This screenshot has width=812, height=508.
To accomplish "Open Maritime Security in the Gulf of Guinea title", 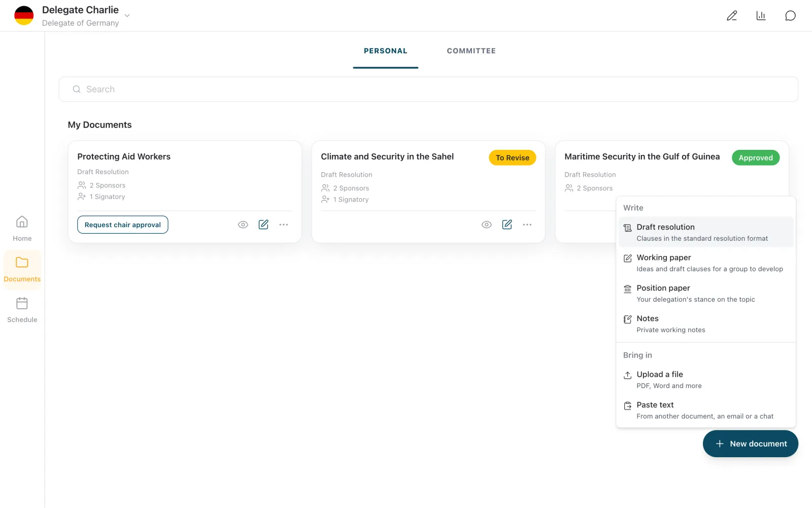I will [642, 156].
